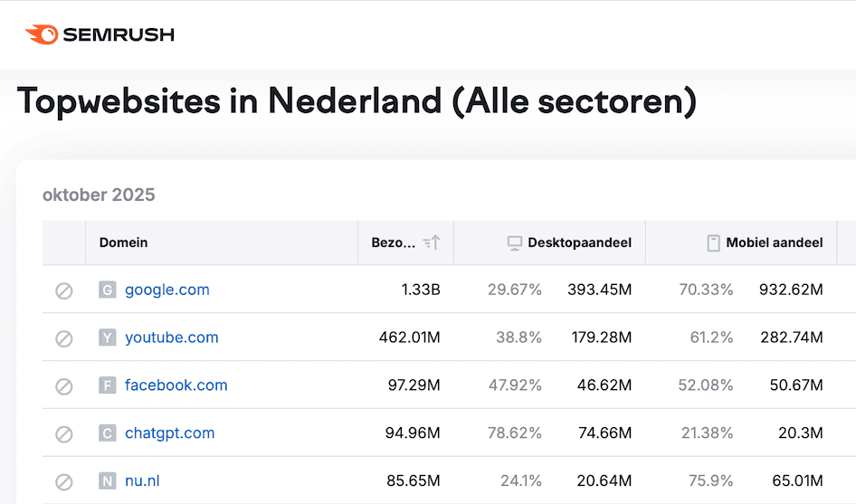Open the google.com domain link
This screenshot has height=504, width=856.
[x=167, y=290]
